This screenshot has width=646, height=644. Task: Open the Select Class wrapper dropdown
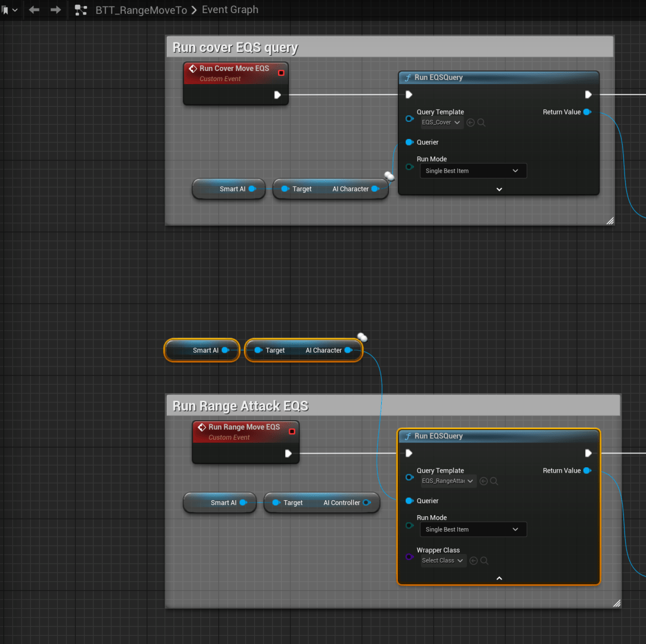click(443, 560)
